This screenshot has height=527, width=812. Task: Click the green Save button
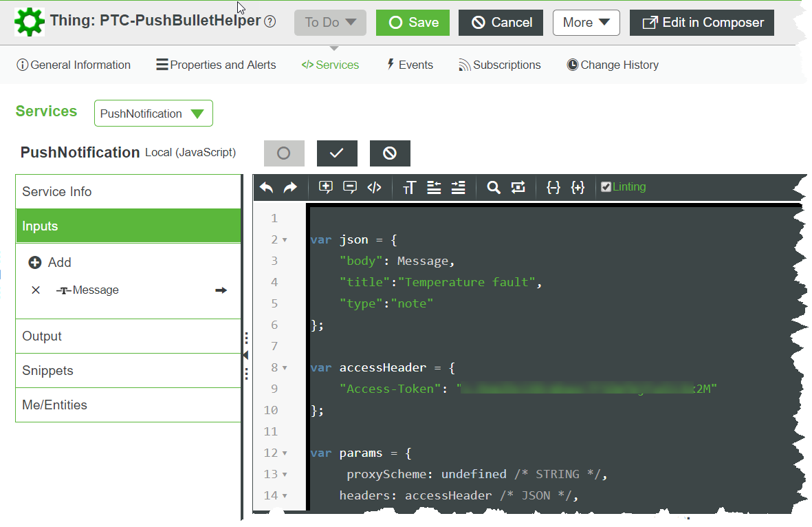click(x=413, y=23)
